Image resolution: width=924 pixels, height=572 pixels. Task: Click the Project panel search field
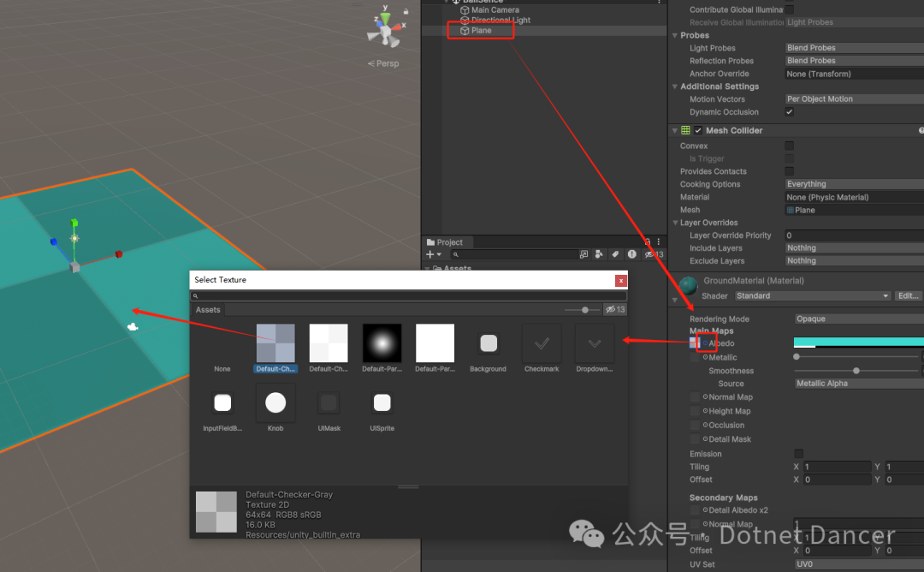point(514,254)
